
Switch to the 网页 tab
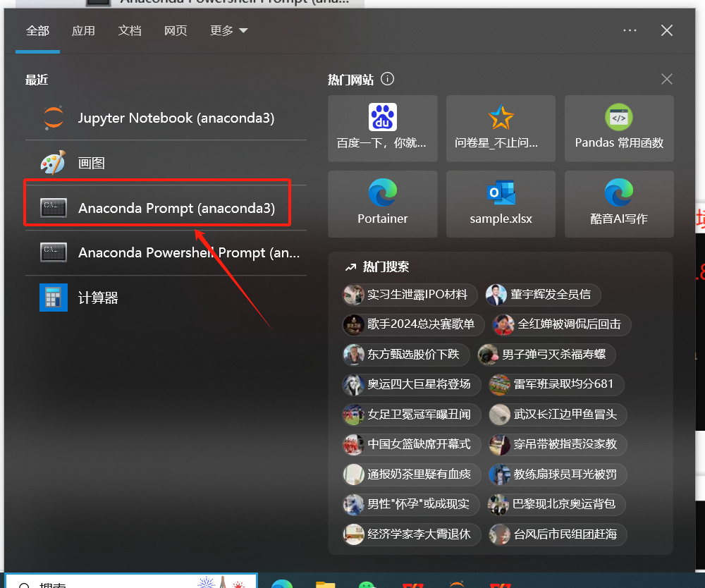176,30
